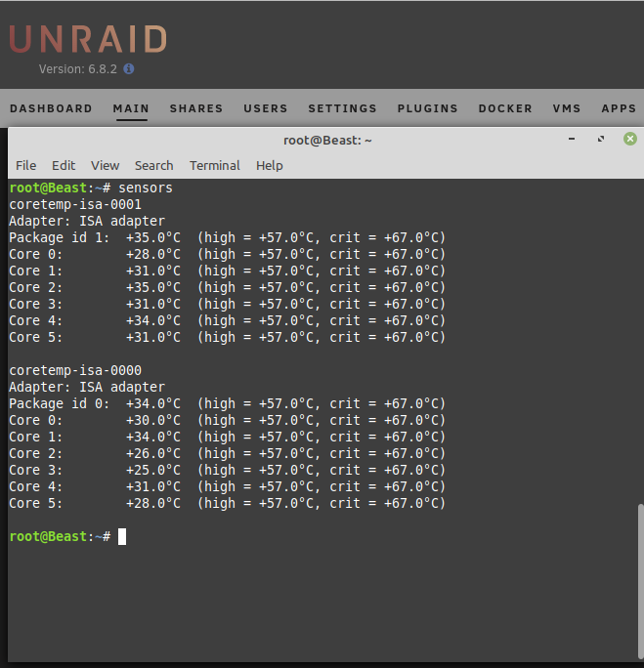Click the terminal cursor at last prompt
Screen dimensions: 644x668
click(122, 536)
